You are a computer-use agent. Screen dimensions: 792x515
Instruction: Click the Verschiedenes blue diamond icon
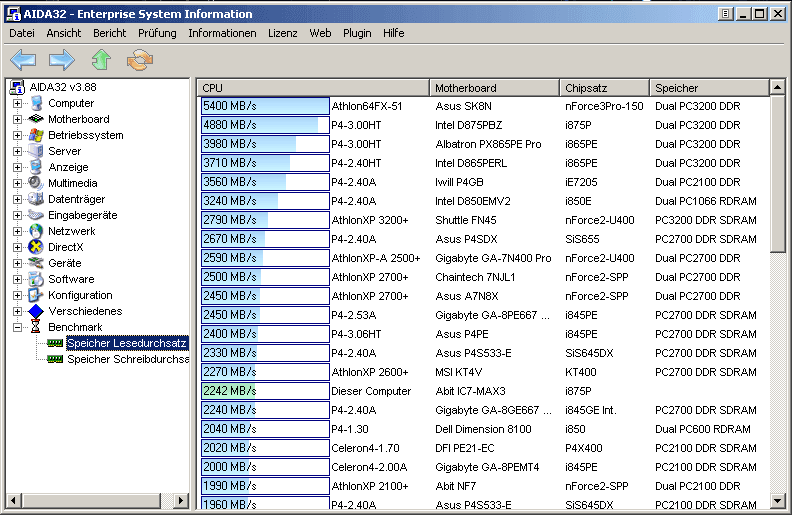point(36,312)
